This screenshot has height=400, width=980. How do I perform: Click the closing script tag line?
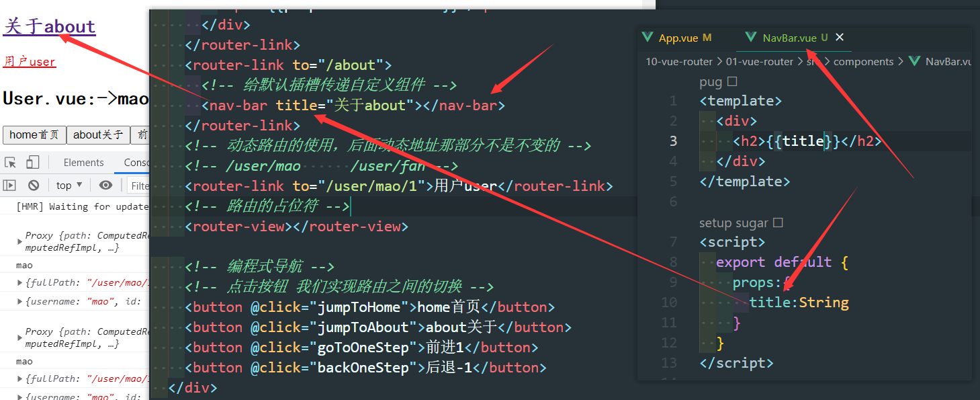tap(736, 363)
